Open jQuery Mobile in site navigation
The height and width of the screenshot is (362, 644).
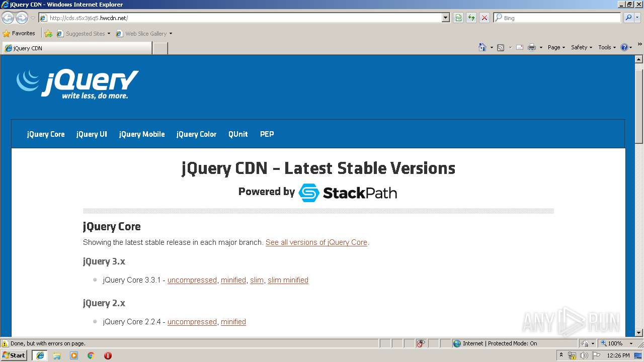click(142, 134)
